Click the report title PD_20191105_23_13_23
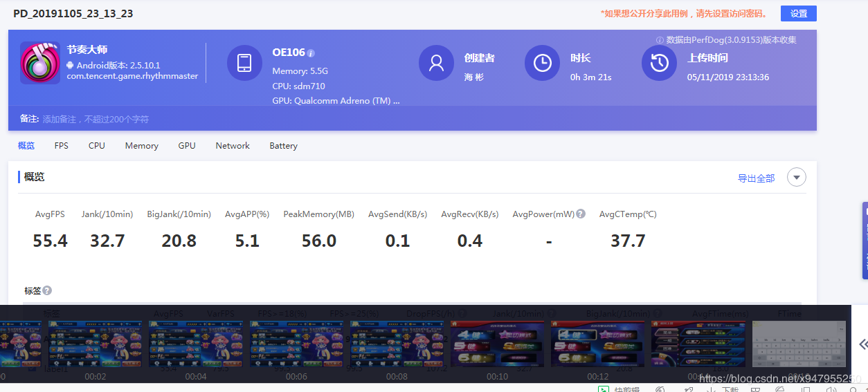Viewport: 868px width, 392px height. (73, 13)
